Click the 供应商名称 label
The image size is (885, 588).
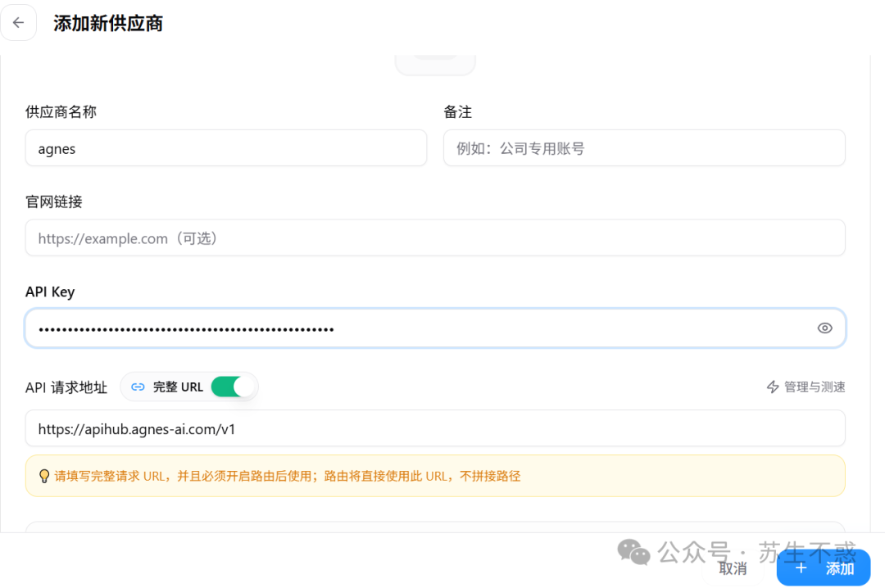pos(61,111)
